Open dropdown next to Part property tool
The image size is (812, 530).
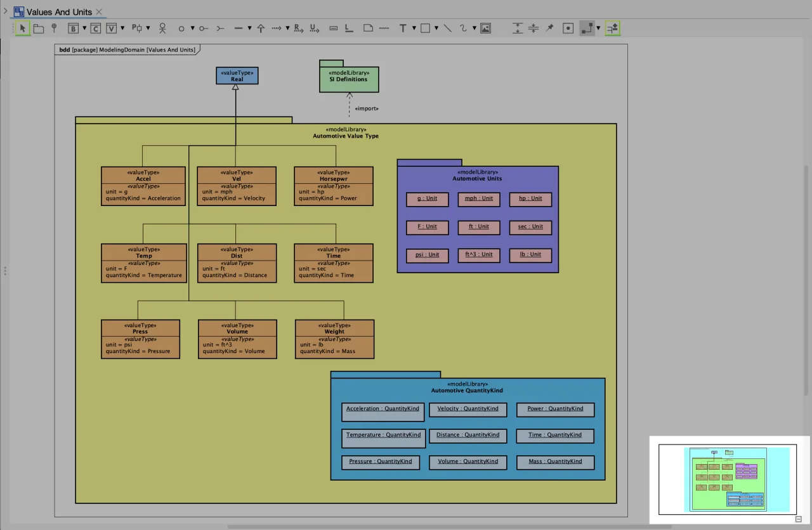[148, 29]
